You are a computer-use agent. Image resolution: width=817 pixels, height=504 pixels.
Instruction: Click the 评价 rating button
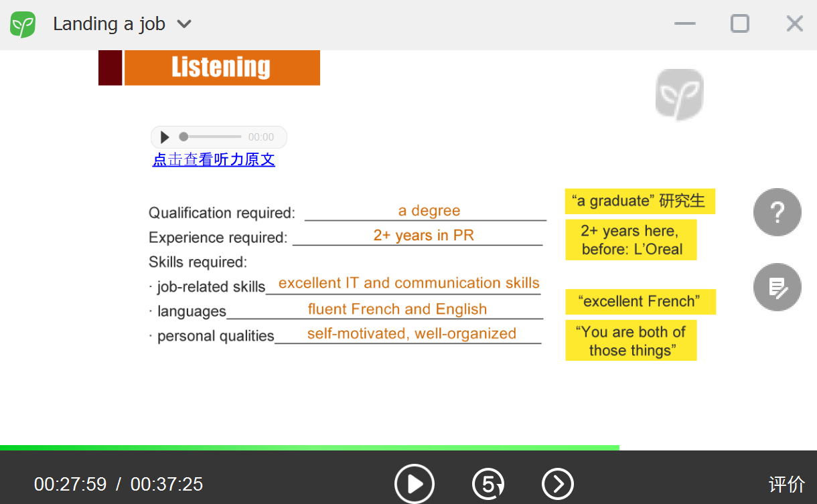786,484
